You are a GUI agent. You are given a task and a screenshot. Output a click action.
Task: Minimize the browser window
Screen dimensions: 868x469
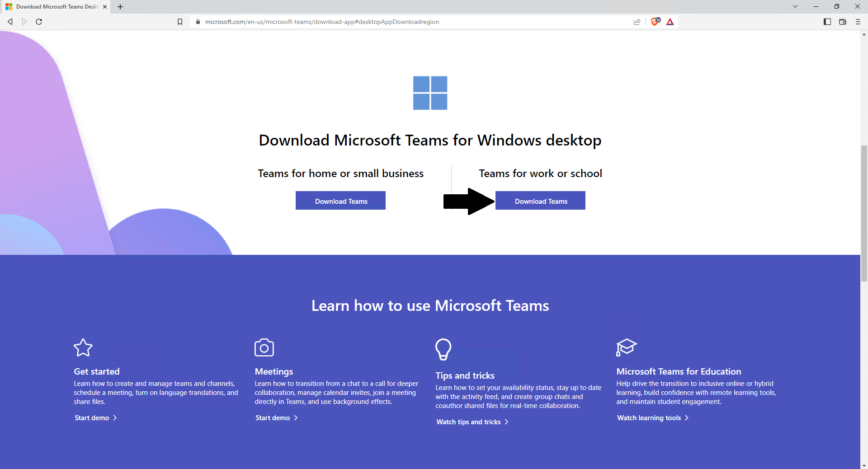point(816,6)
